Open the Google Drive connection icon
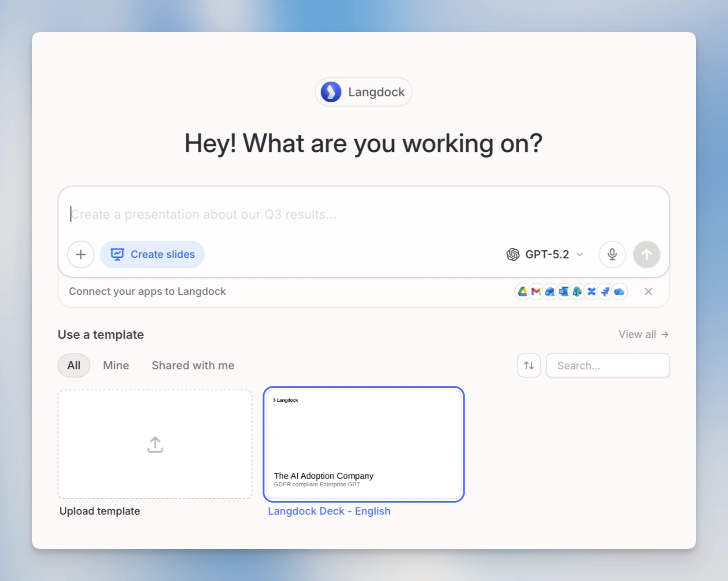728x581 pixels. click(522, 291)
